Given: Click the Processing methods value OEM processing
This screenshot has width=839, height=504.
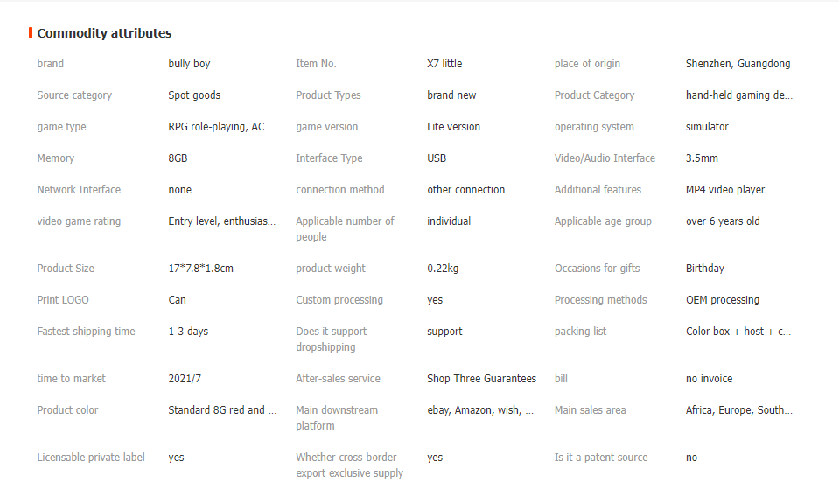Looking at the screenshot, I should (723, 300).
